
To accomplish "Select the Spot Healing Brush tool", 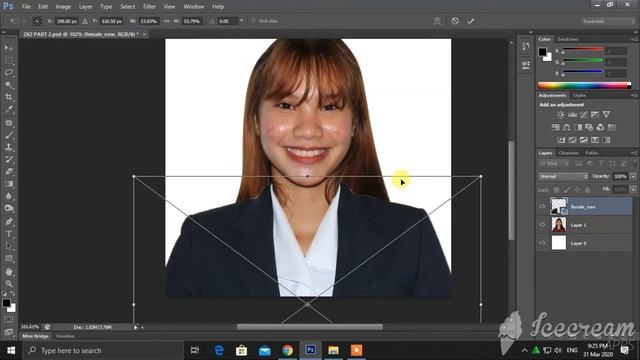I will 9,122.
